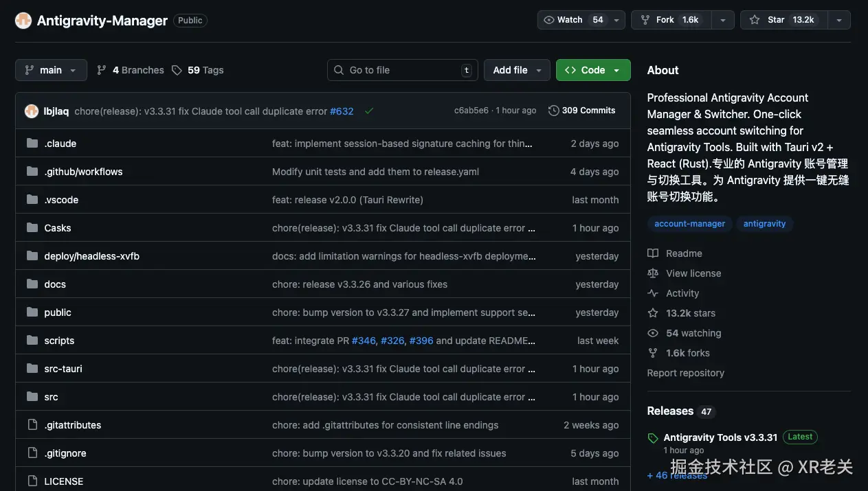The image size is (868, 491).
Task: Click the account-manager topic tag
Action: [x=689, y=224]
